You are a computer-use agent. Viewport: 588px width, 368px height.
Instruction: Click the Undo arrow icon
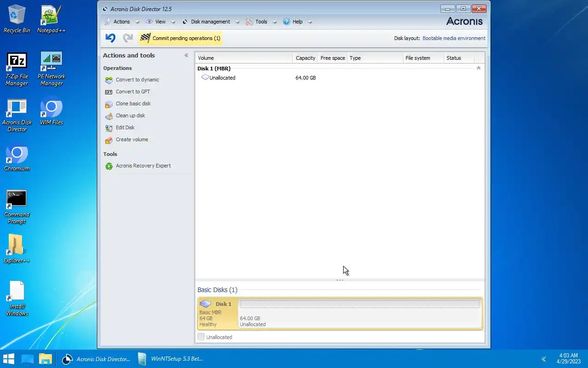tap(110, 38)
